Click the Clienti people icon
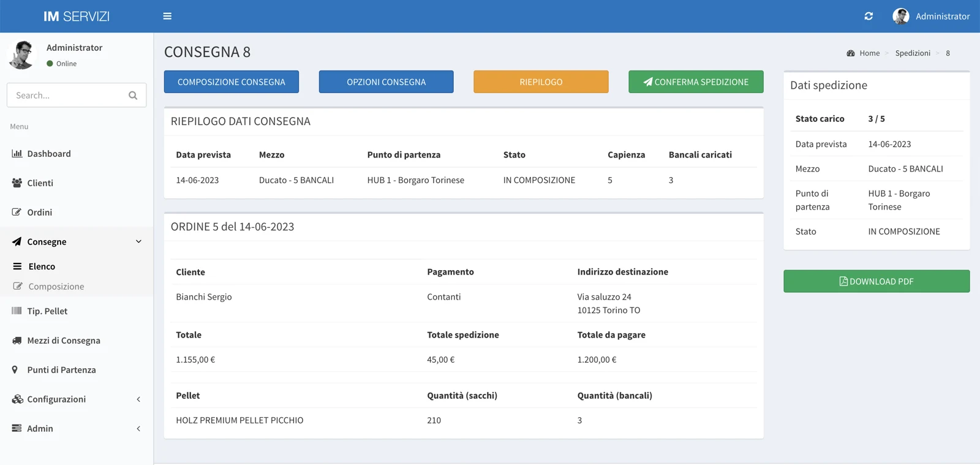 click(17, 183)
